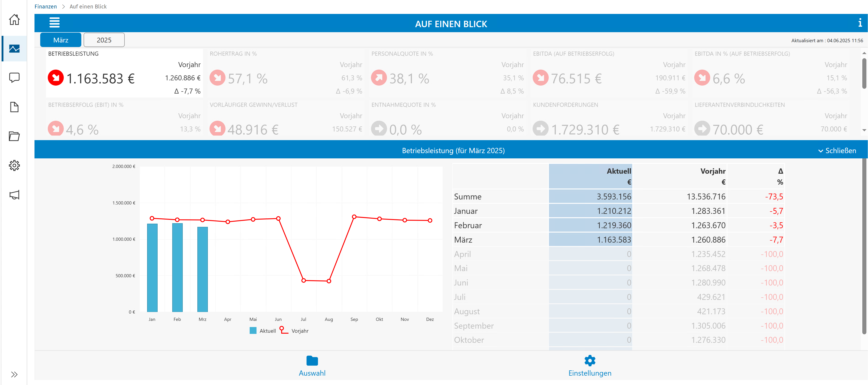Viewport: 868px width, 385px height.
Task: Toggle the Vorjahr legend series
Action: tap(294, 331)
